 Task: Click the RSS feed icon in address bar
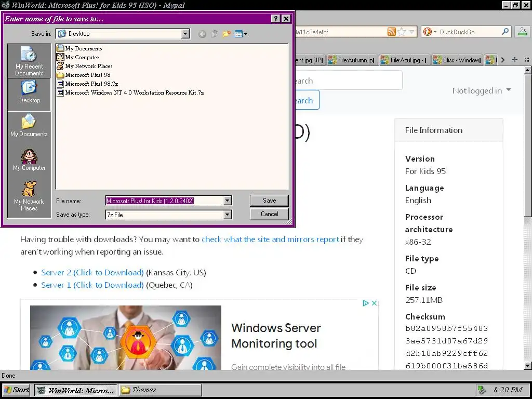coord(392,32)
